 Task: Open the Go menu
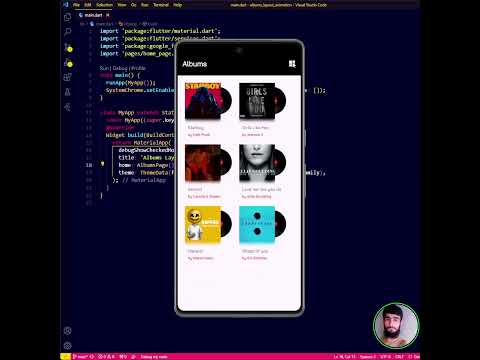[x=134, y=5]
